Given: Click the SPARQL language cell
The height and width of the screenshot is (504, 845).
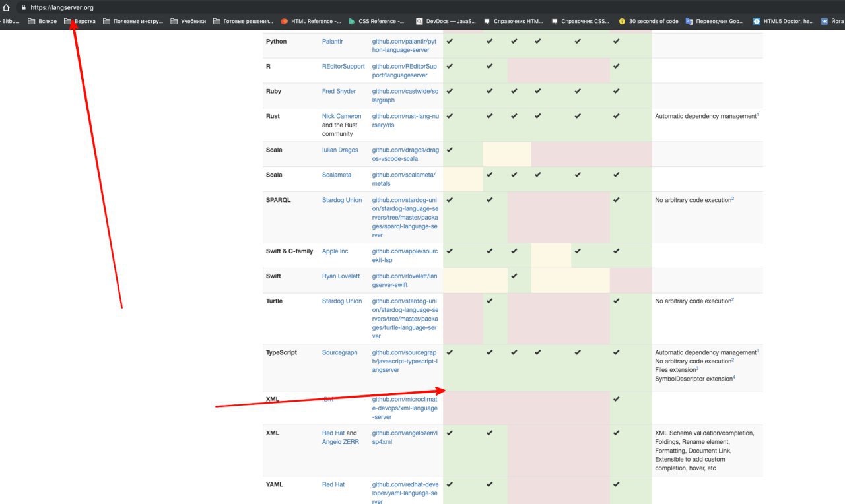Looking at the screenshot, I should tap(290, 218).
